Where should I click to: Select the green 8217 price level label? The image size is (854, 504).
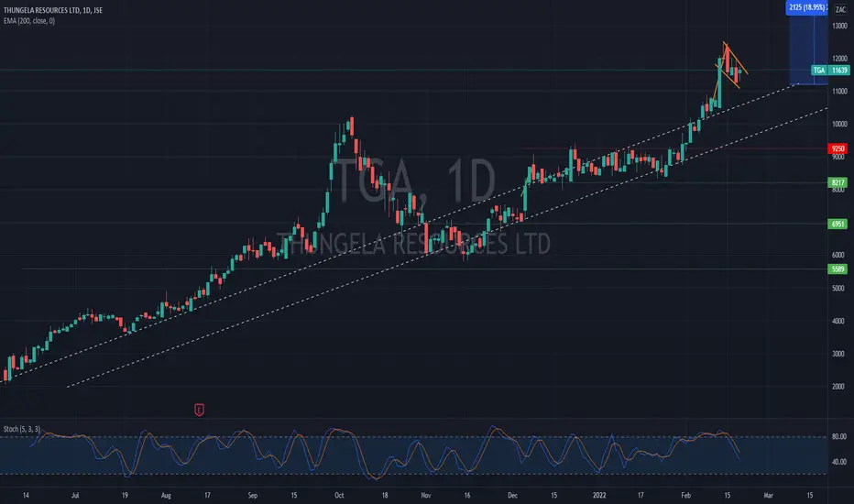coord(838,182)
